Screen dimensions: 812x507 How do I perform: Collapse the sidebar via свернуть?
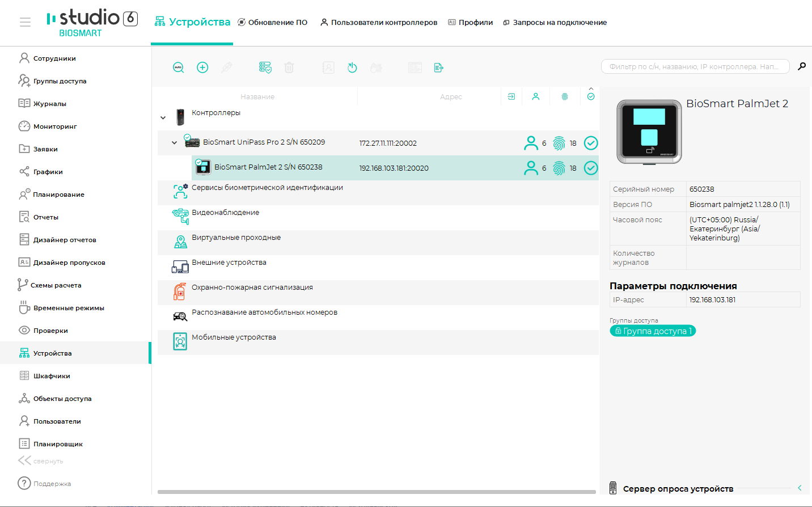tap(40, 460)
